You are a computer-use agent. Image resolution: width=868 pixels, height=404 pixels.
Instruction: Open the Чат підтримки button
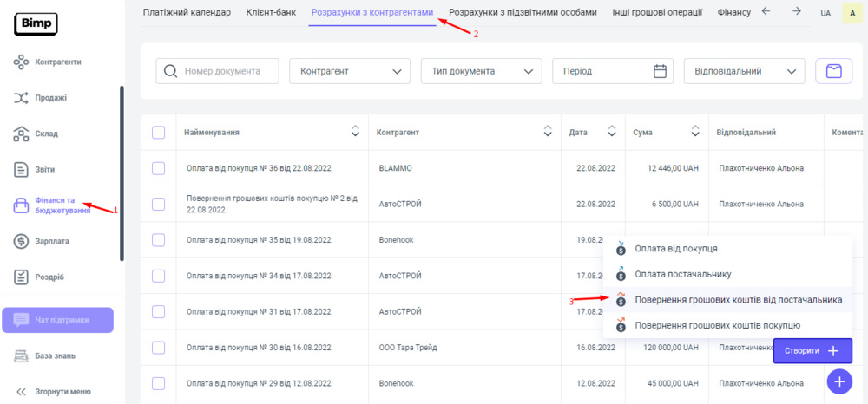58,320
